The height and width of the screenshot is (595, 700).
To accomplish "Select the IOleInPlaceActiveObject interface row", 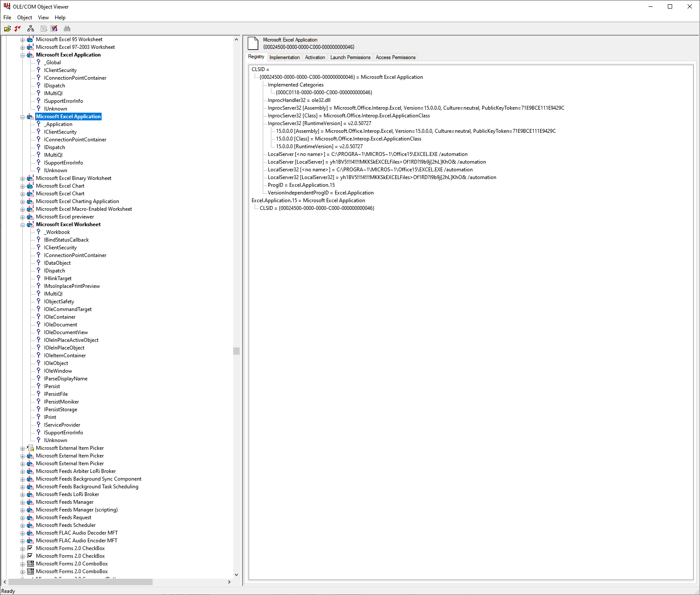I will [x=71, y=340].
